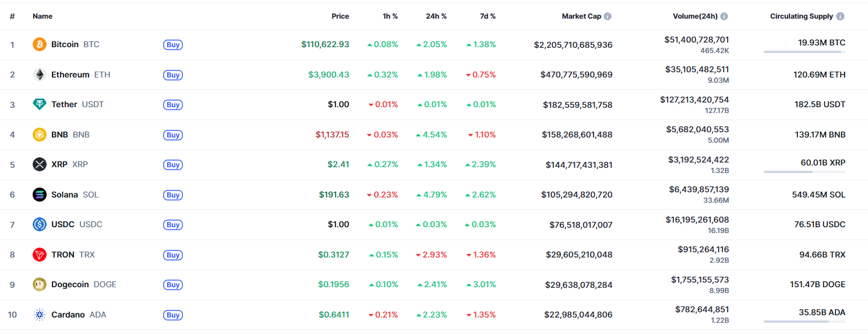The height and width of the screenshot is (335, 868).
Task: Click the Solana coin logo
Action: tap(40, 195)
